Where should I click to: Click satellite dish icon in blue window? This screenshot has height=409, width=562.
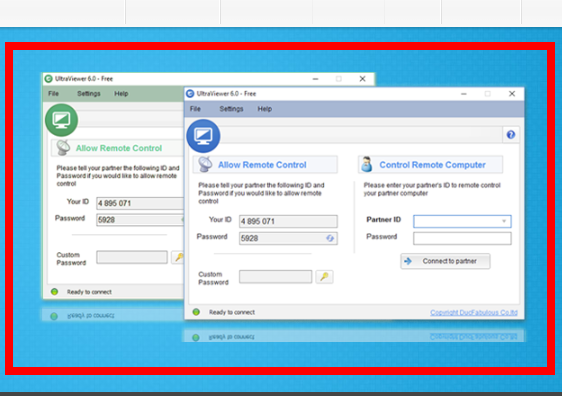pos(205,164)
